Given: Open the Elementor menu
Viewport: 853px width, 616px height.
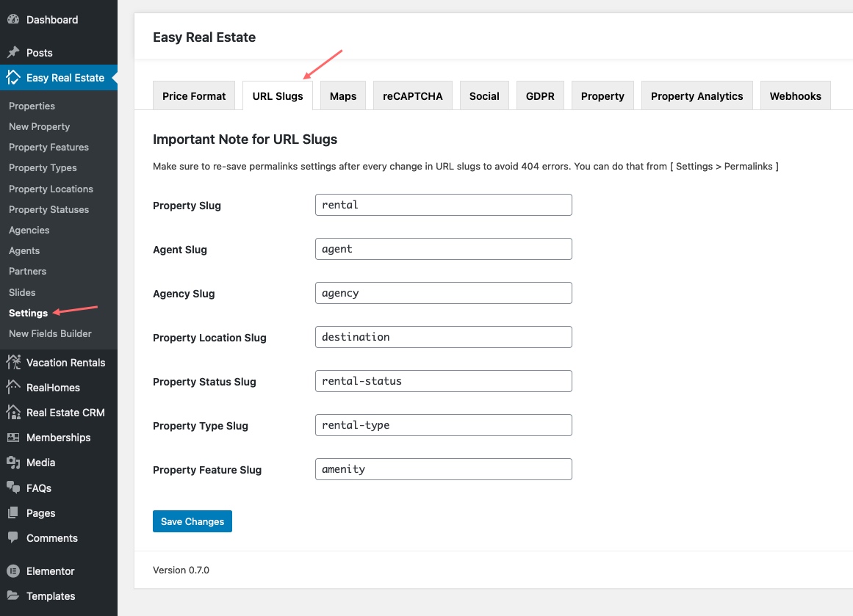Looking at the screenshot, I should (x=59, y=571).
